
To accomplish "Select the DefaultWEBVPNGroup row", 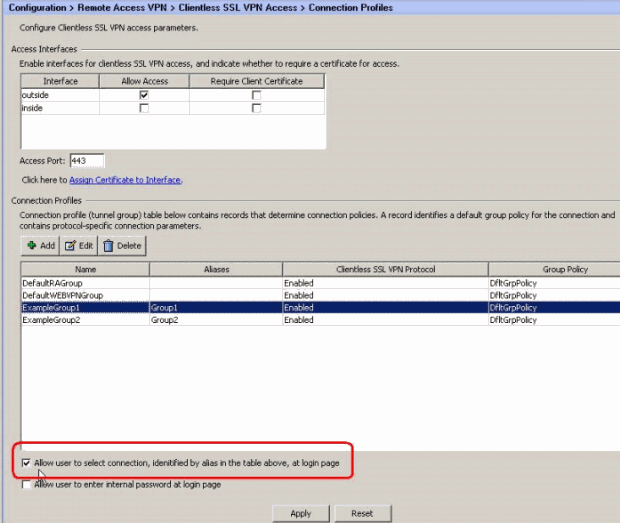I will 321,295.
